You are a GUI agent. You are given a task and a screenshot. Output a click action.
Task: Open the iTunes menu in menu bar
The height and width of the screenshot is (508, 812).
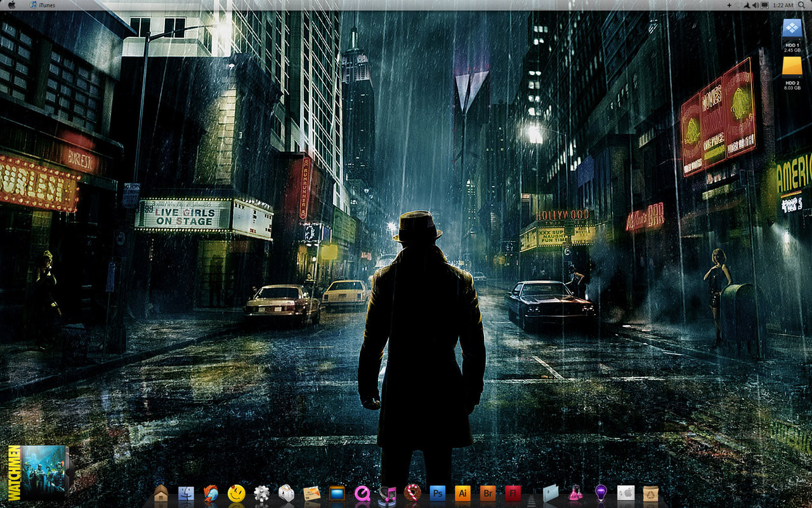[47, 5]
